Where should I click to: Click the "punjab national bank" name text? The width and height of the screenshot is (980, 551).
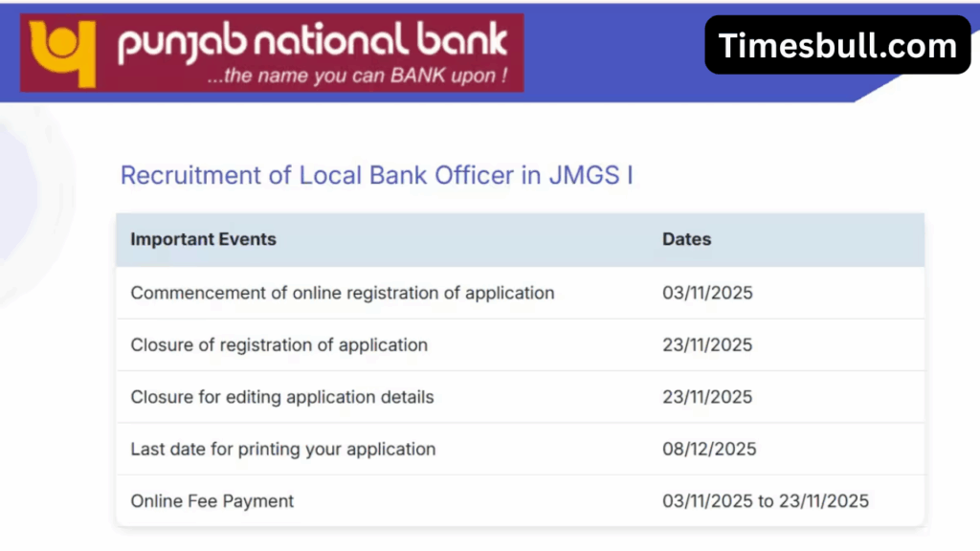[x=311, y=43]
